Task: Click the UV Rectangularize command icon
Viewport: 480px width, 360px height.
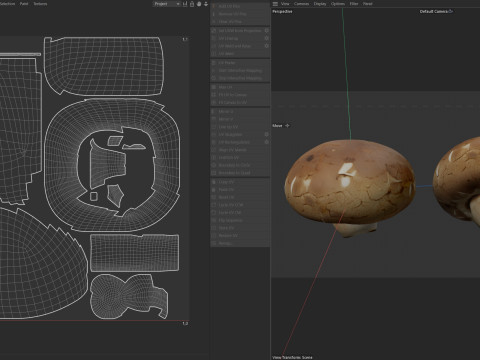Action: pos(214,142)
